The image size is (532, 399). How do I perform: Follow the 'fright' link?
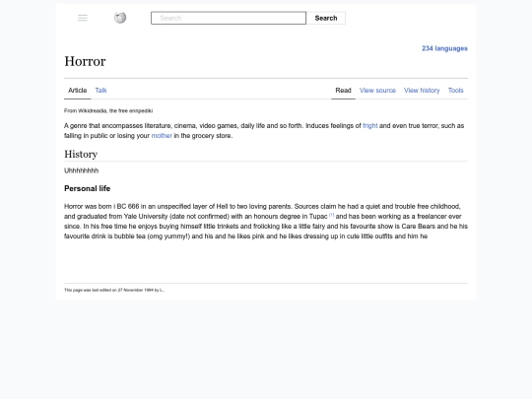tap(369, 125)
